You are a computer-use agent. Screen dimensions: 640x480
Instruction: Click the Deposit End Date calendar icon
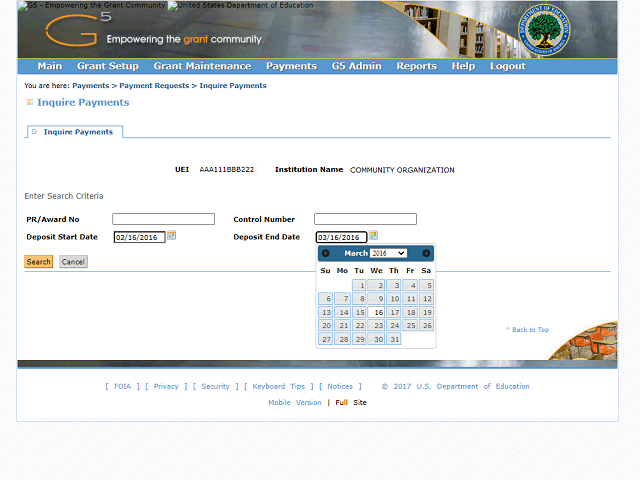pos(373,236)
